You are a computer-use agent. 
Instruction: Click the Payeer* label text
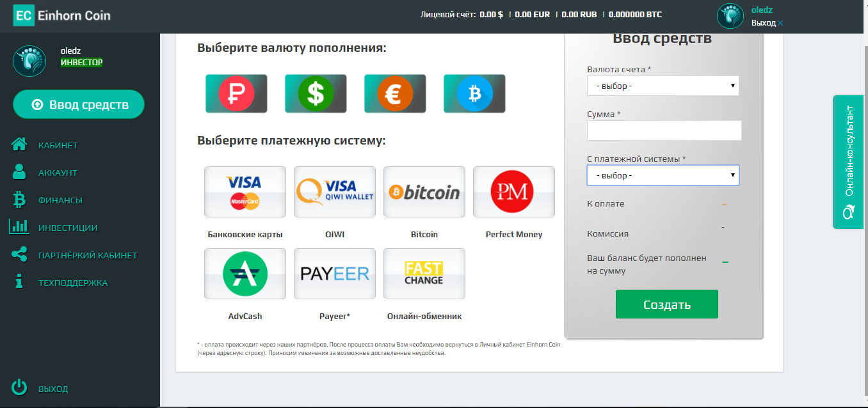pyautogui.click(x=335, y=317)
